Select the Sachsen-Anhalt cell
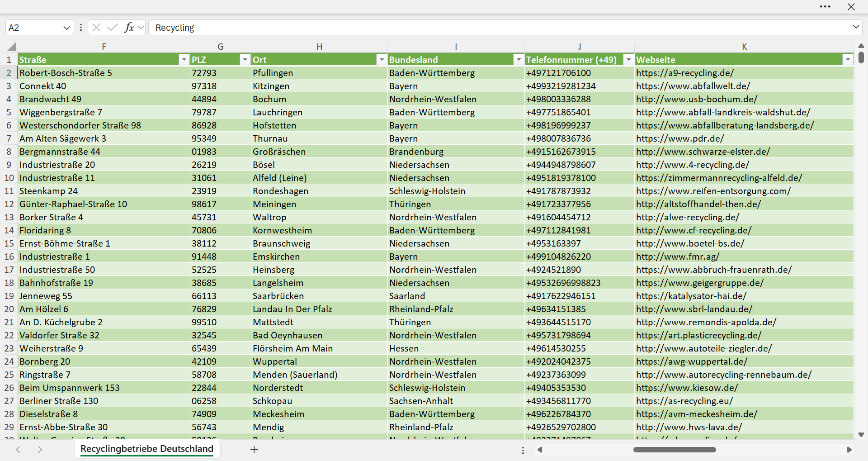This screenshot has height=461, width=868. [x=456, y=401]
